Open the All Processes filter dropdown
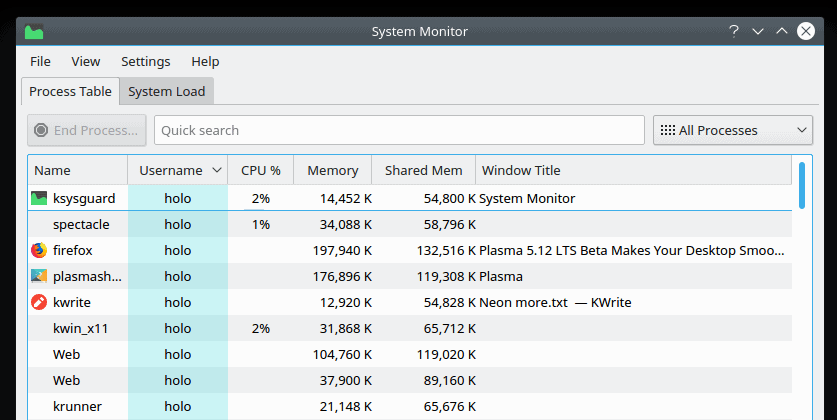The width and height of the screenshot is (837, 420). pos(733,130)
